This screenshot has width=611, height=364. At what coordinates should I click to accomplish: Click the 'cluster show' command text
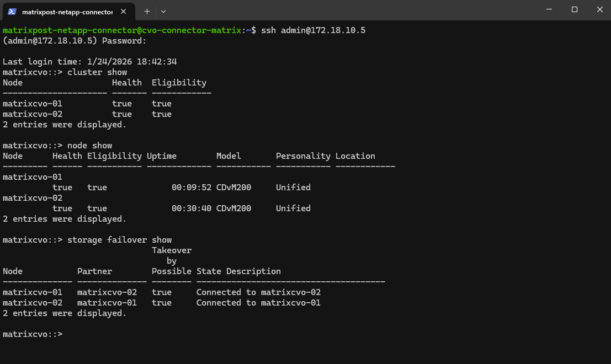pyautogui.click(x=97, y=72)
